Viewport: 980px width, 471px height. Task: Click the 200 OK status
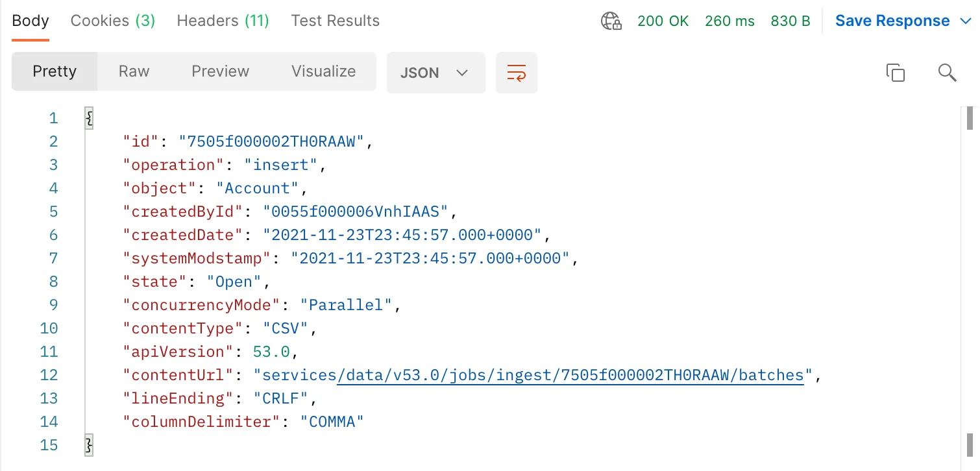(x=663, y=21)
